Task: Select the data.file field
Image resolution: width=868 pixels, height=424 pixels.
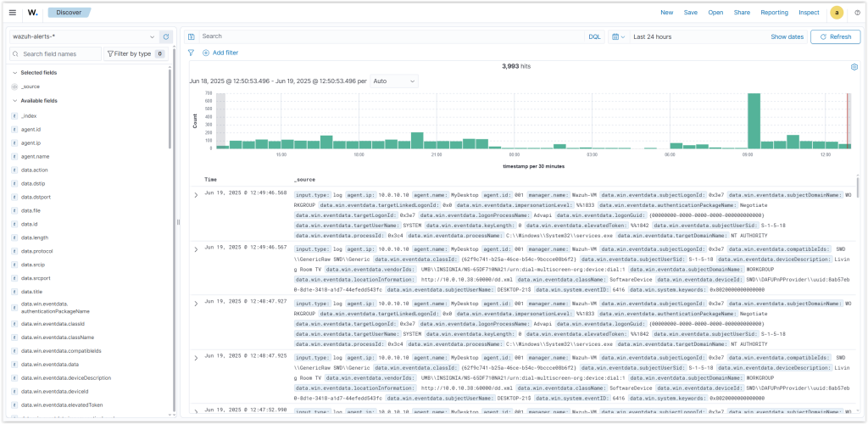Action: point(30,211)
